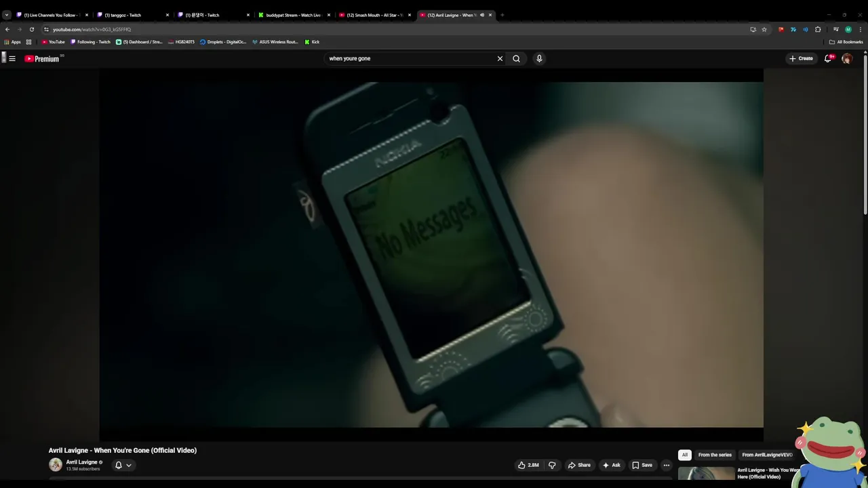Dislike the video with the thumbs down
This screenshot has width=868, height=488.
(552, 465)
